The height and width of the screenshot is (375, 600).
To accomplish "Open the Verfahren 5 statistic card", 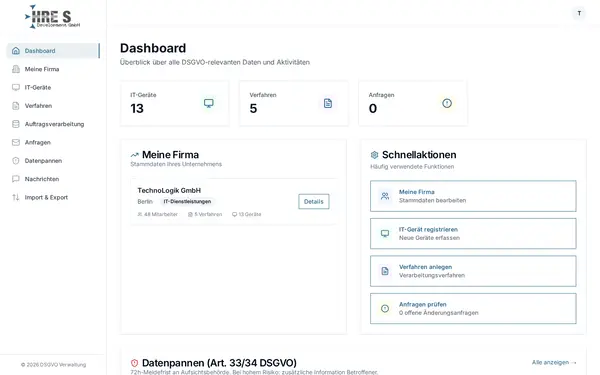I will coord(294,103).
